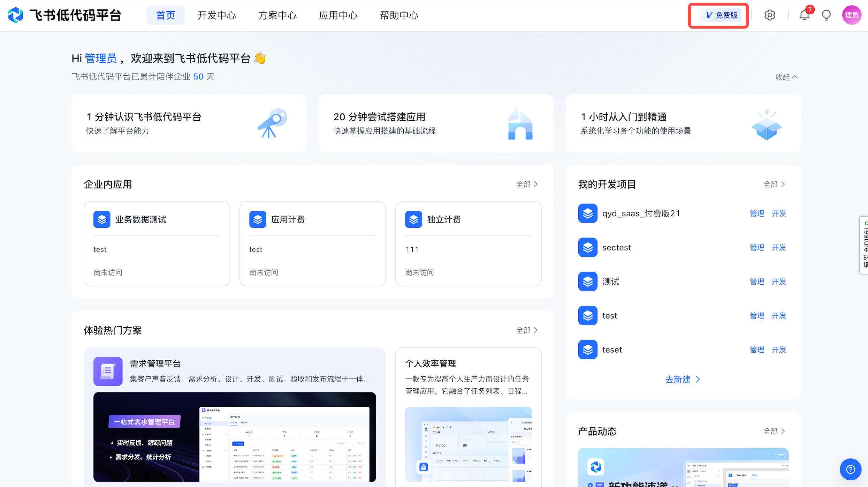
Task: Click the 独立计费 app icon
Action: coord(413,219)
